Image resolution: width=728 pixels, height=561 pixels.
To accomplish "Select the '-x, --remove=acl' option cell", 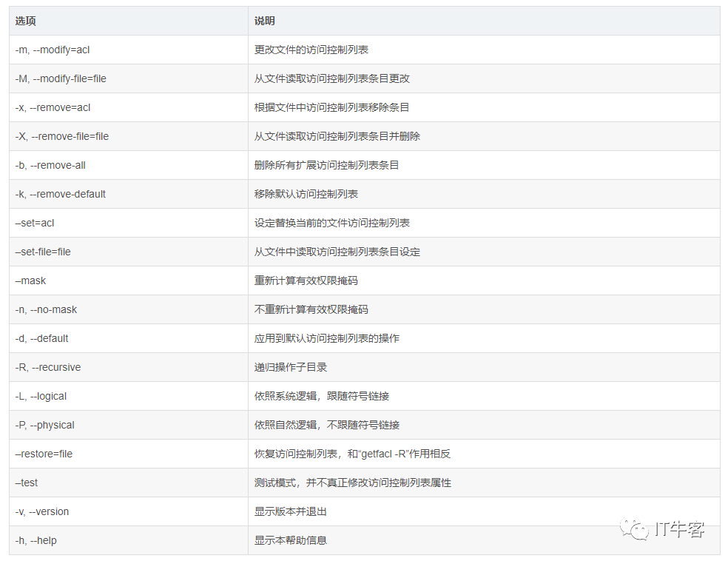I will [x=129, y=107].
